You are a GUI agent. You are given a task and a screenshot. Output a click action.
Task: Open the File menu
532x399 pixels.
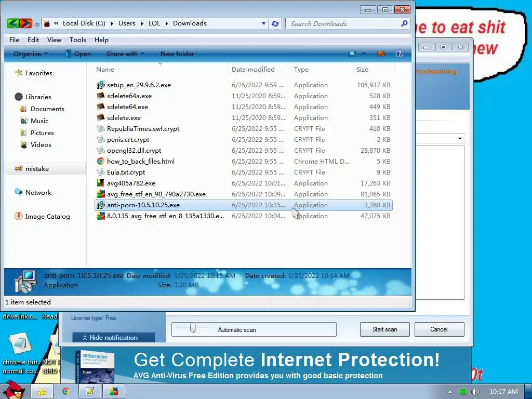14,39
